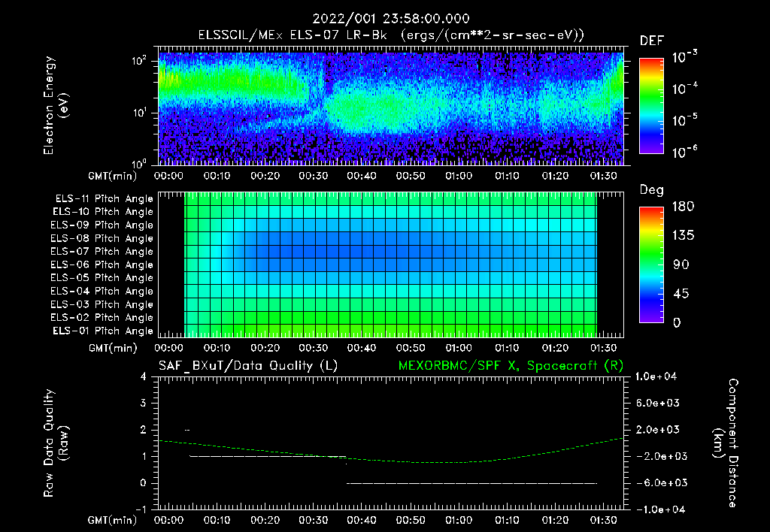
Task: Click the 00:30 tick below the pitch angle panel
Action: pos(314,348)
